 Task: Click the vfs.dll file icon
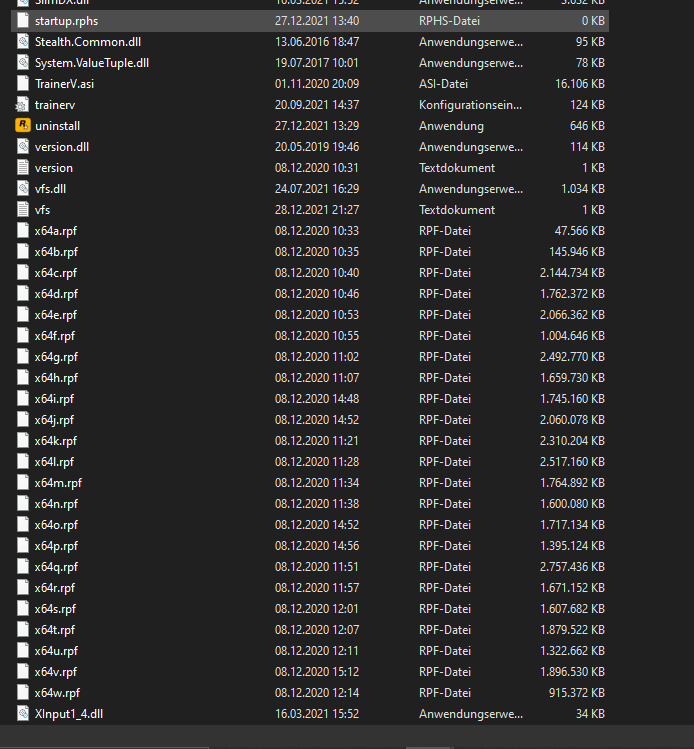click(22, 189)
